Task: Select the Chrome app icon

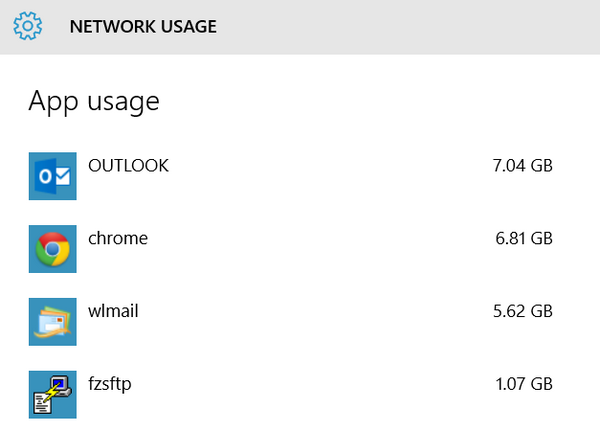Action: (52, 249)
